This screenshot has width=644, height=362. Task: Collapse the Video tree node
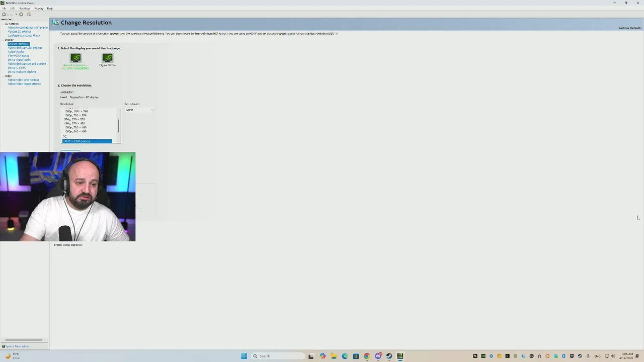3,76
